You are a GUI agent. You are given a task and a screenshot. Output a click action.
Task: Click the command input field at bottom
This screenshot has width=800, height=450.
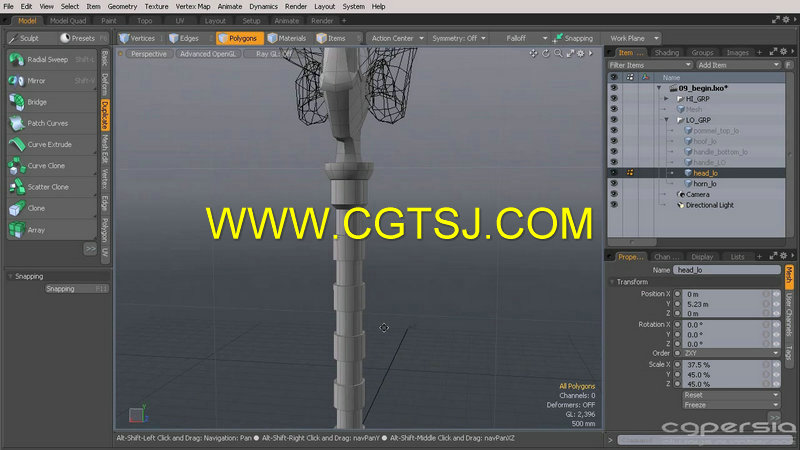706,440
